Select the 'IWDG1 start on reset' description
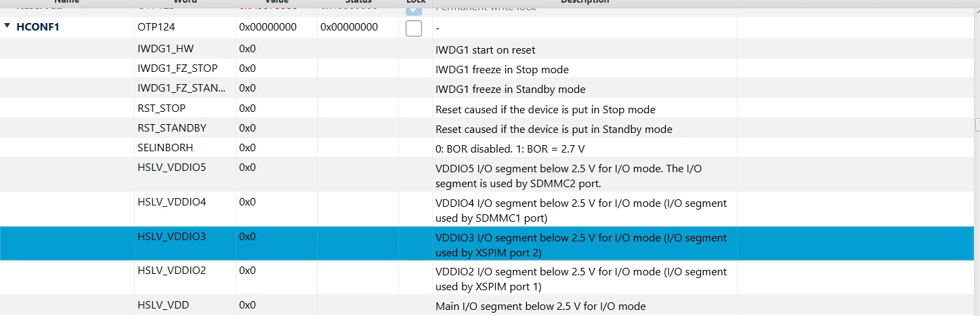 click(x=485, y=50)
